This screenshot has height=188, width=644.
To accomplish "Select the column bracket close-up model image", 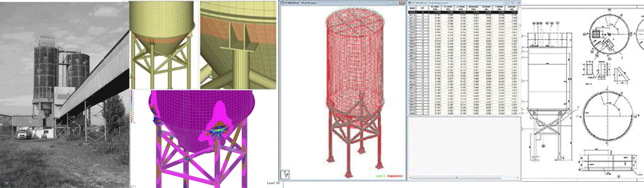I will (x=238, y=45).
